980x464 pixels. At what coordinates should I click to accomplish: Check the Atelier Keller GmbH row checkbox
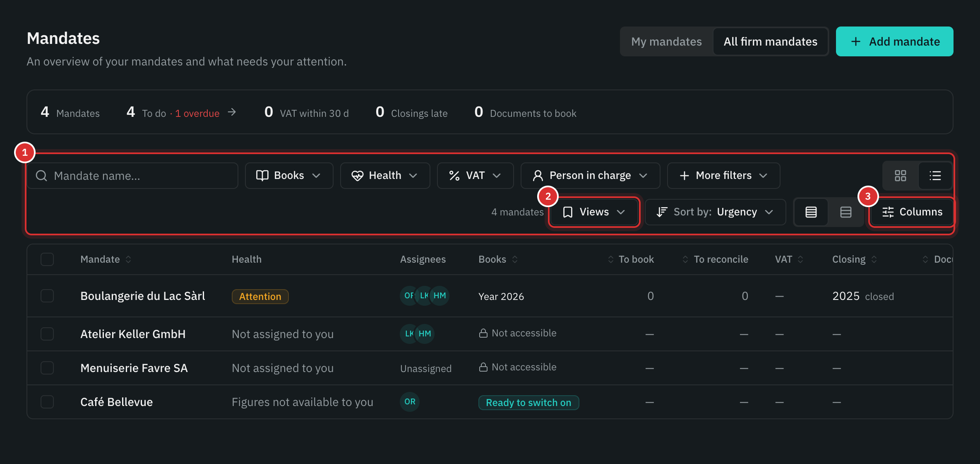pos(47,334)
